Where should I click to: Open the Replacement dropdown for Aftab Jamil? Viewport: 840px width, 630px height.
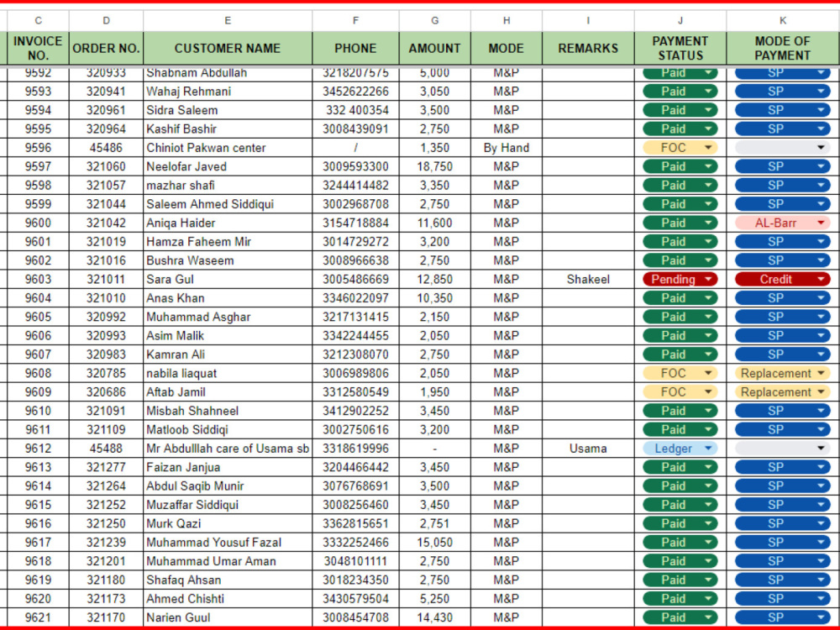pyautogui.click(x=782, y=392)
